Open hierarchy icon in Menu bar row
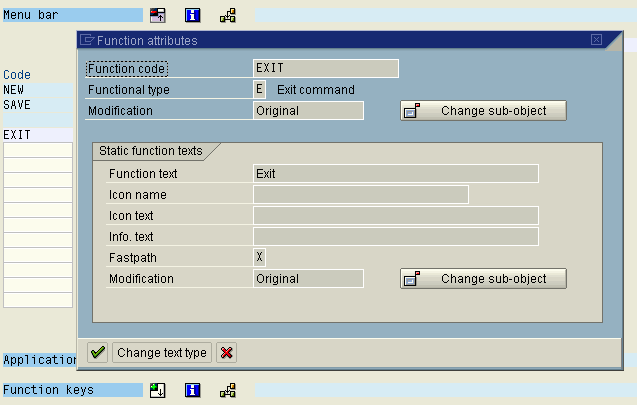The height and width of the screenshot is (405, 637). pos(228,15)
